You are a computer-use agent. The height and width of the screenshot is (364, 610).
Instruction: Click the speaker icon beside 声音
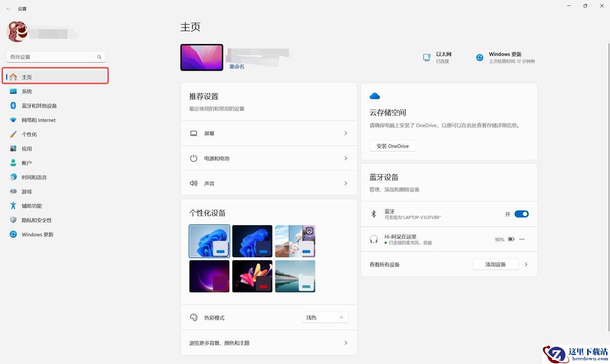(x=194, y=183)
